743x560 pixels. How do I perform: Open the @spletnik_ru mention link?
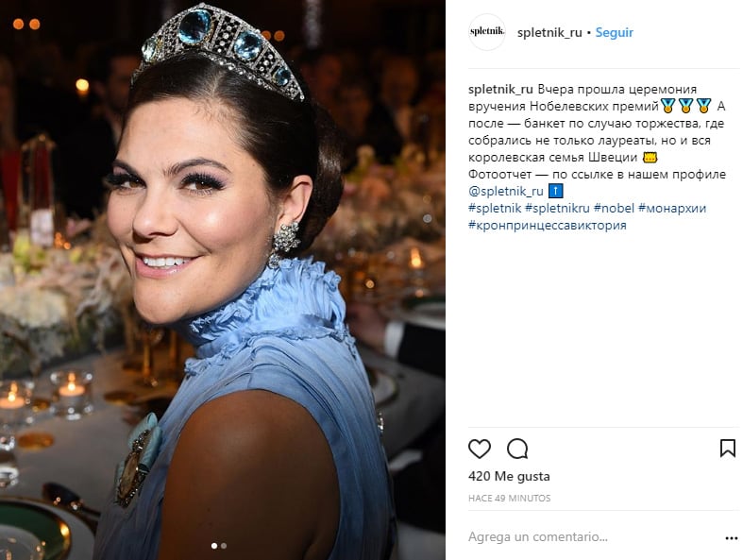pyautogui.click(x=506, y=191)
